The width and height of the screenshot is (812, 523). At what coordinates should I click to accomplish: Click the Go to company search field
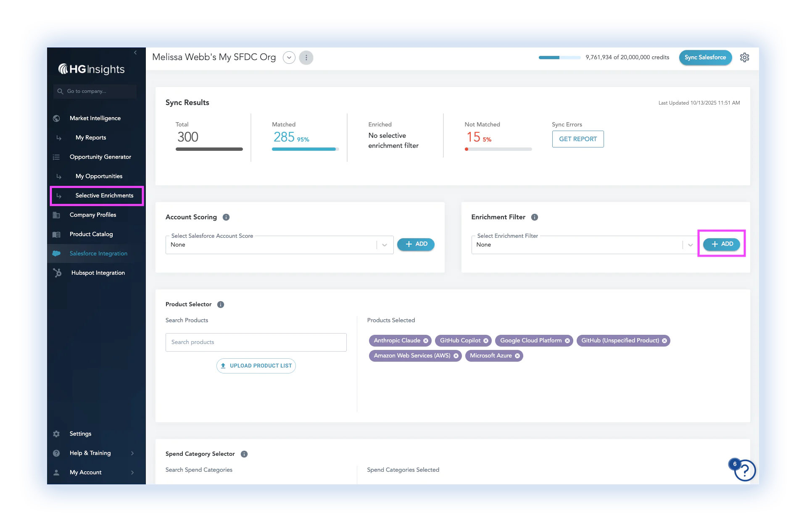coord(95,91)
